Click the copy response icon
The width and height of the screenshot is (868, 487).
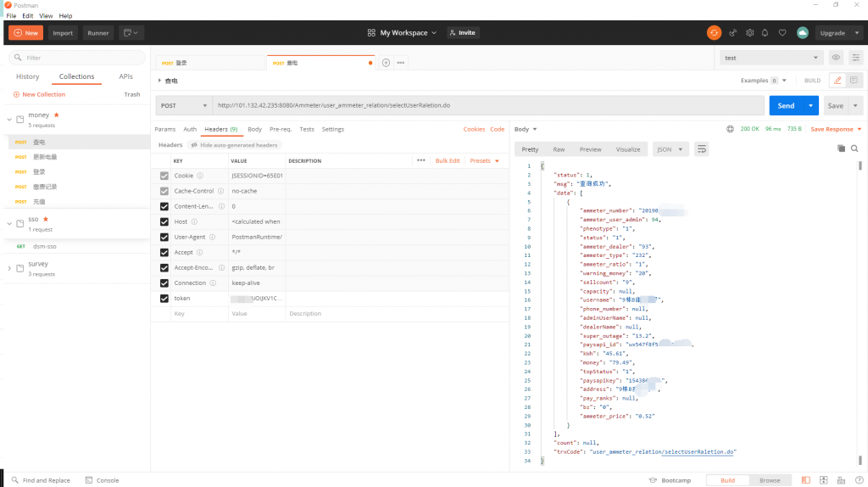841,148
